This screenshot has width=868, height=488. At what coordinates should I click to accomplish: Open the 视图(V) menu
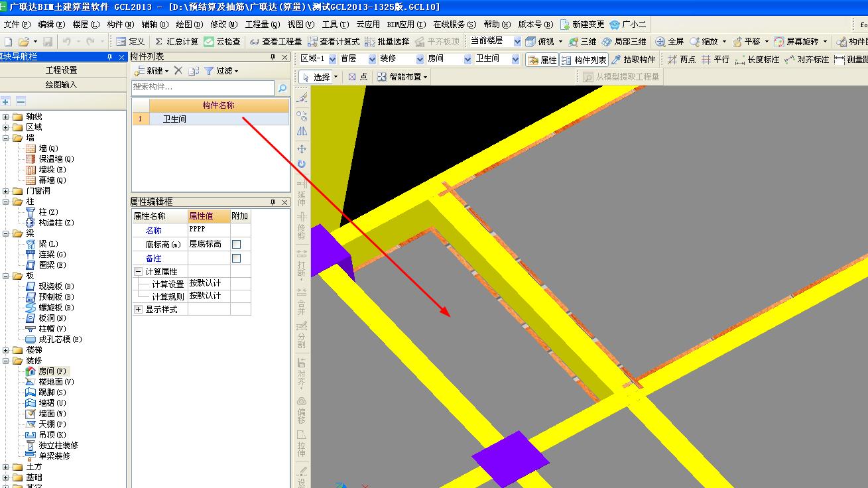pos(300,25)
